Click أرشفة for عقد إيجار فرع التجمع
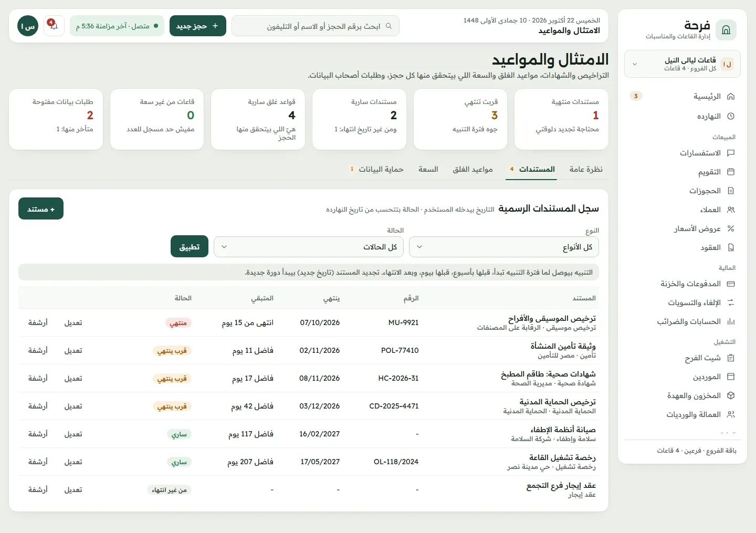 pyautogui.click(x=38, y=490)
